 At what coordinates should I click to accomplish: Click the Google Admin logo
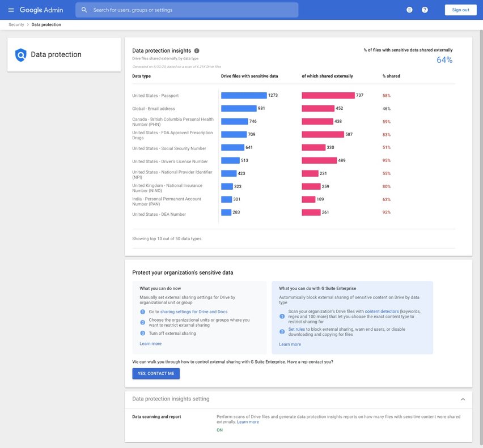(41, 10)
